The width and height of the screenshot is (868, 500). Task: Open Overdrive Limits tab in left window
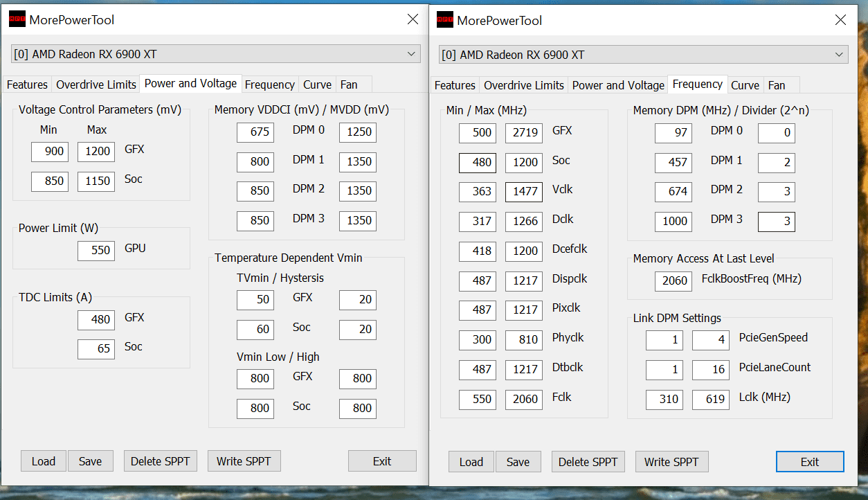coord(96,84)
